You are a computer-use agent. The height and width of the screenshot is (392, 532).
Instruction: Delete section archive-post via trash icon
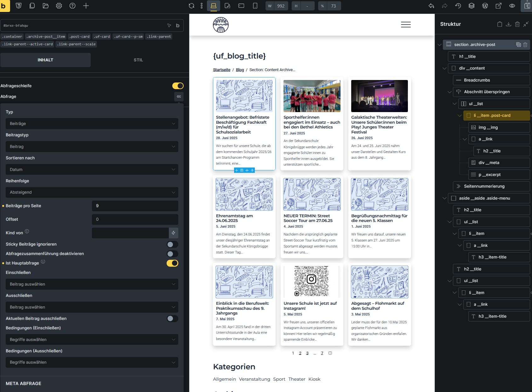click(x=525, y=45)
